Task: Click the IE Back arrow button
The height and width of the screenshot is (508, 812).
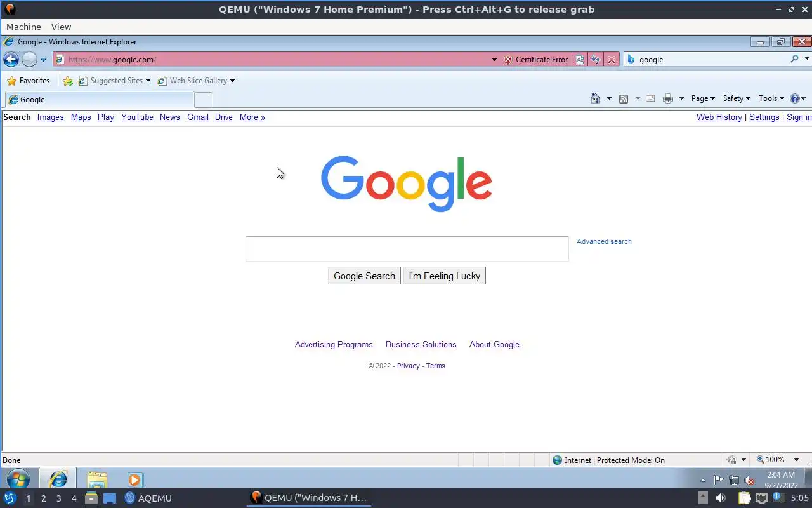Action: [11, 60]
